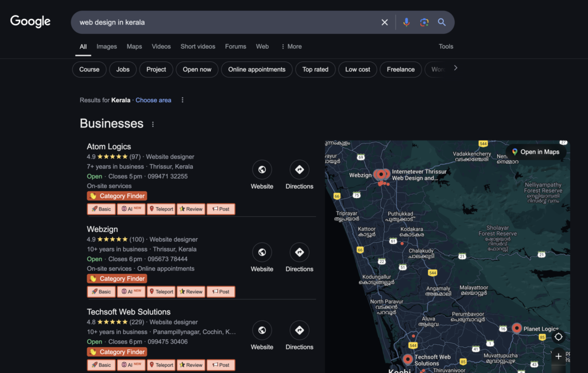Switch to the Images tab
The image size is (588, 373).
106,46
